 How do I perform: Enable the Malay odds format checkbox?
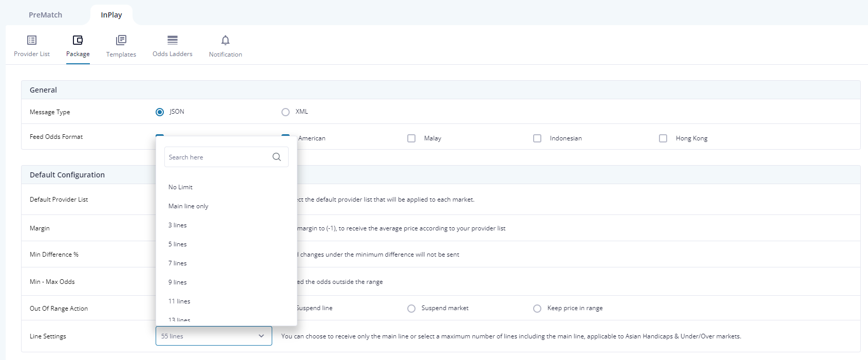411,138
